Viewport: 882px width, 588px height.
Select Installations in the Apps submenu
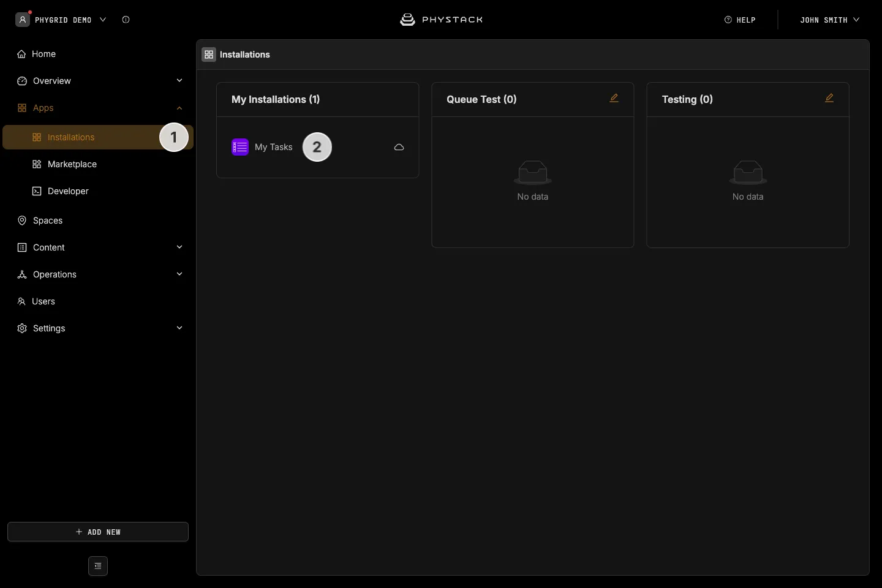coord(98,137)
